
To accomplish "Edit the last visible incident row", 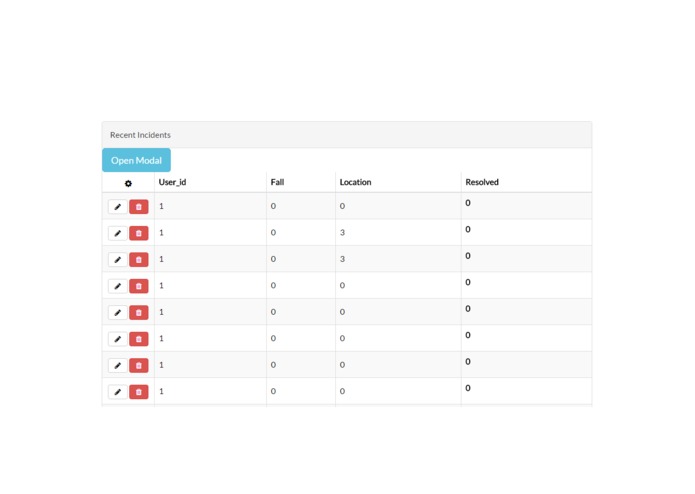I will tap(117, 392).
